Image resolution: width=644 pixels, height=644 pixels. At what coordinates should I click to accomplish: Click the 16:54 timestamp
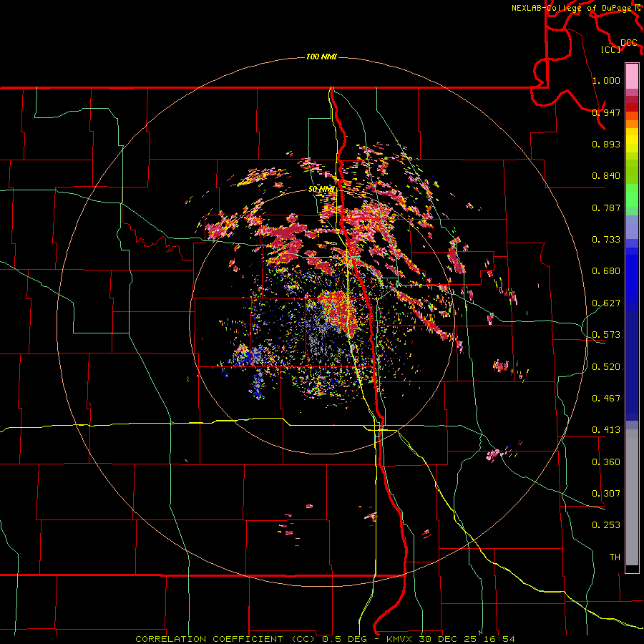point(499,639)
